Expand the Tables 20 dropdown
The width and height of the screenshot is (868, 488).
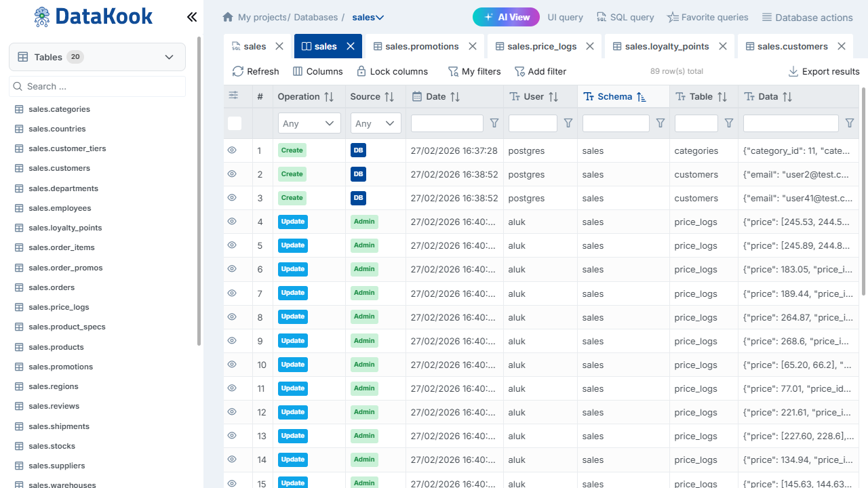pos(97,57)
